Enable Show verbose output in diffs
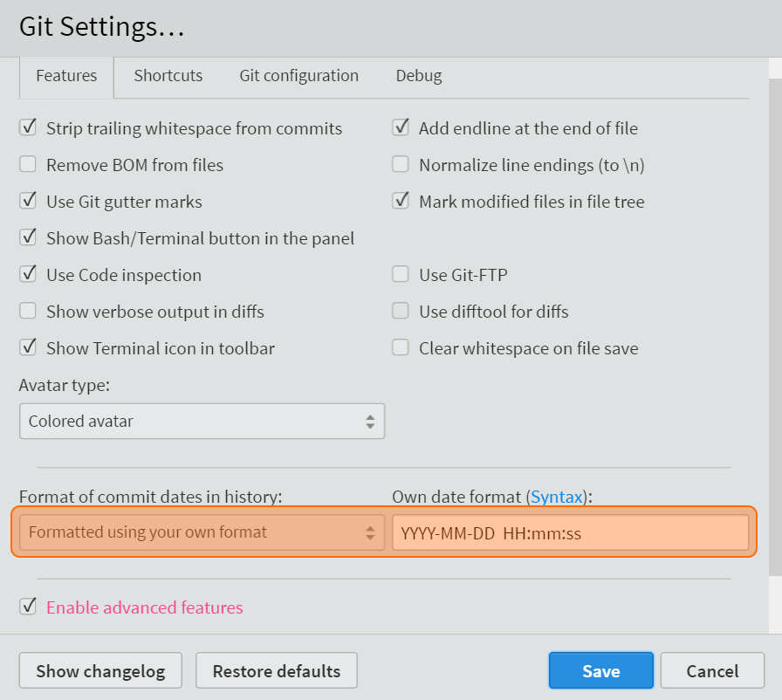782x700 pixels. click(x=28, y=311)
